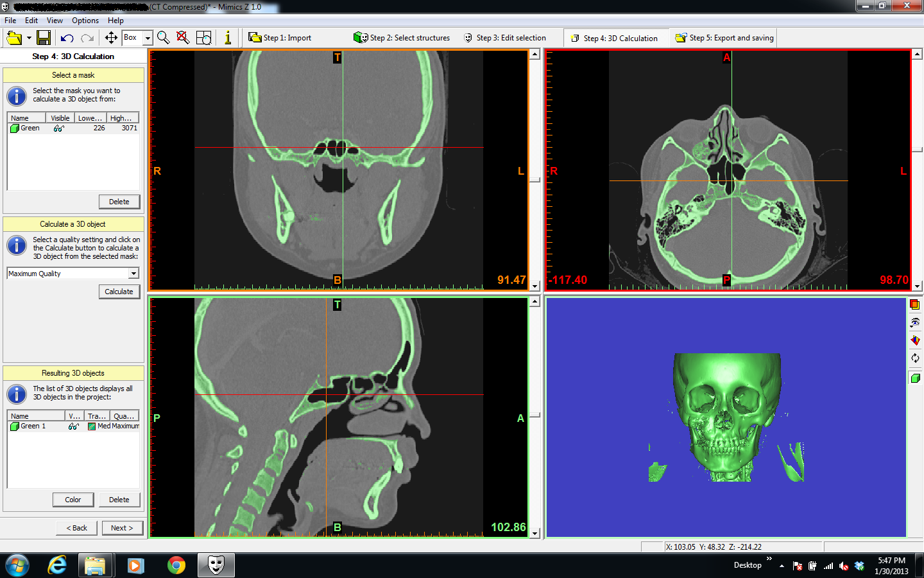Open the View menu
924x578 pixels.
pyautogui.click(x=55, y=21)
